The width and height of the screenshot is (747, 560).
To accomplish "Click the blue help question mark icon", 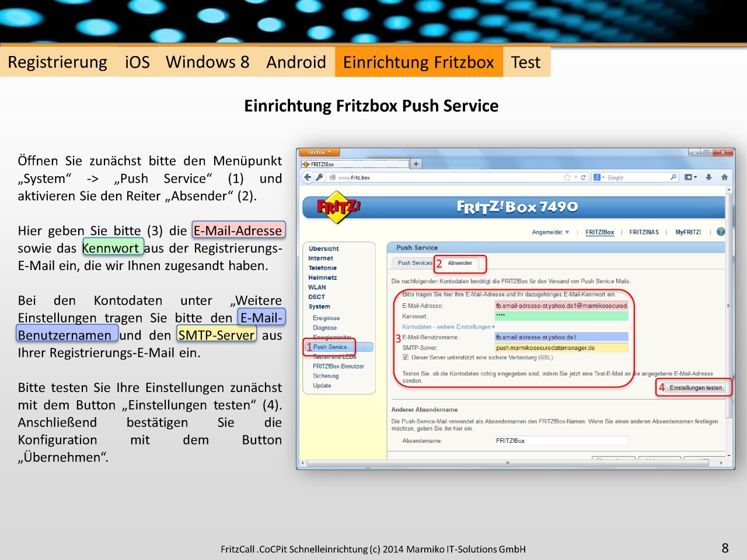I will tap(721, 232).
